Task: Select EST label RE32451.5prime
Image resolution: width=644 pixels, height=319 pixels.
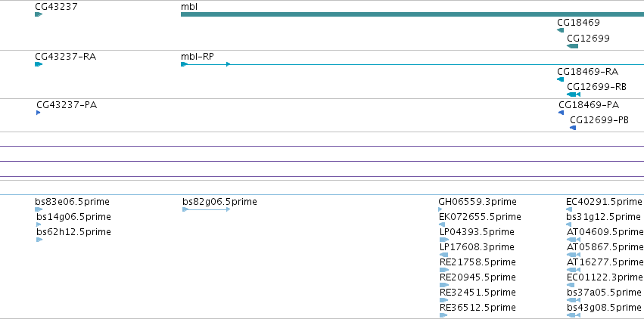Action: click(478, 293)
